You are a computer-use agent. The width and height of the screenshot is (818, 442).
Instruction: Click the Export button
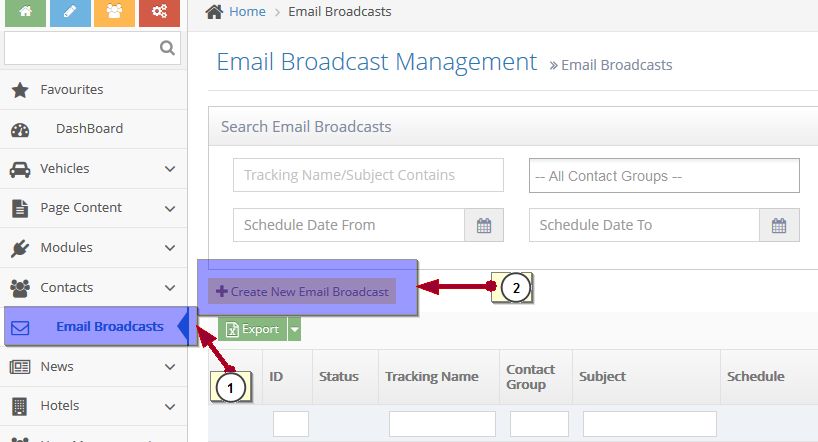click(x=252, y=329)
